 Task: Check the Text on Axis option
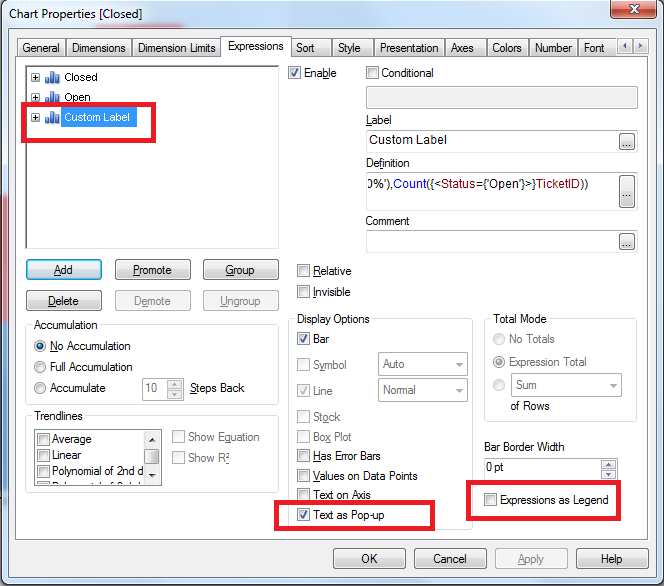coord(303,495)
